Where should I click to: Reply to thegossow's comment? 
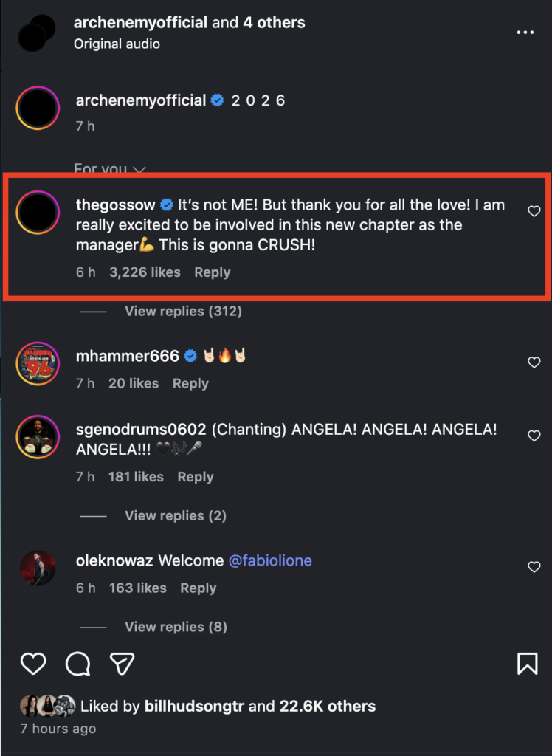coord(213,272)
